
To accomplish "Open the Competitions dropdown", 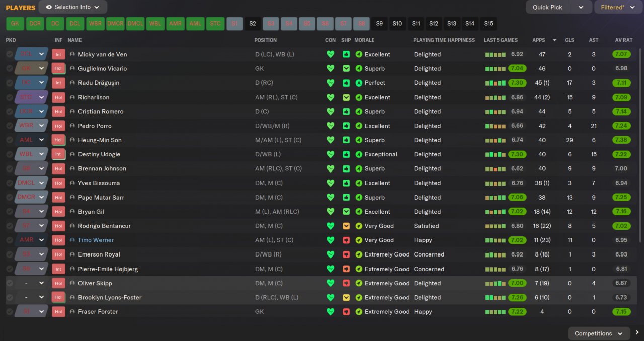I will [599, 333].
